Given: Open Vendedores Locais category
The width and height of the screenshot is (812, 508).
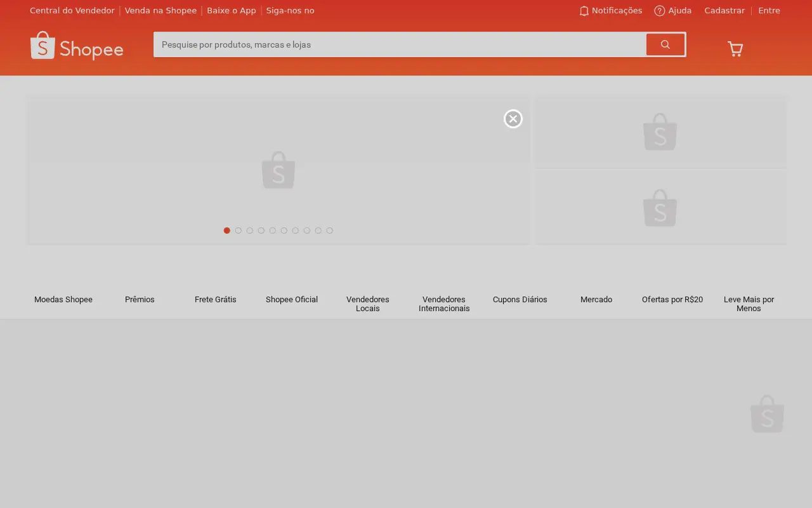Looking at the screenshot, I should point(368,304).
